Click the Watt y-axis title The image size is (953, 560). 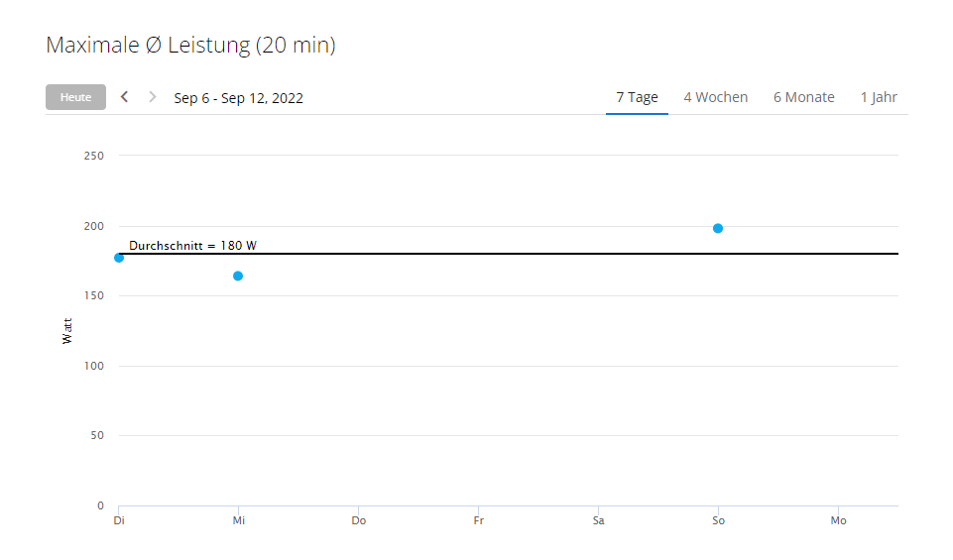pyautogui.click(x=67, y=330)
